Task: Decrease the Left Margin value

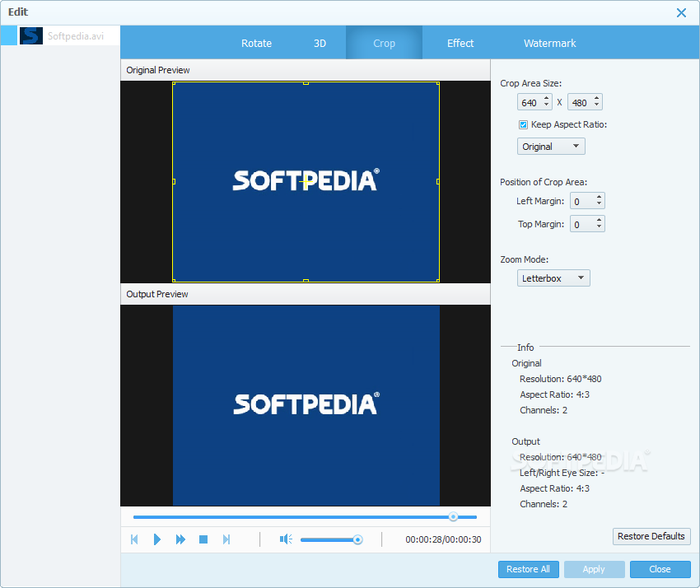Action: coord(599,205)
